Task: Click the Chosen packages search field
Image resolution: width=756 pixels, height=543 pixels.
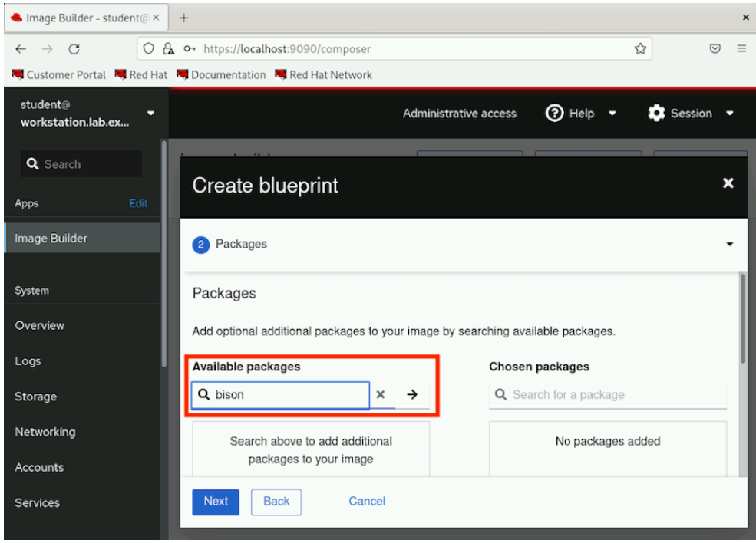Action: point(608,395)
